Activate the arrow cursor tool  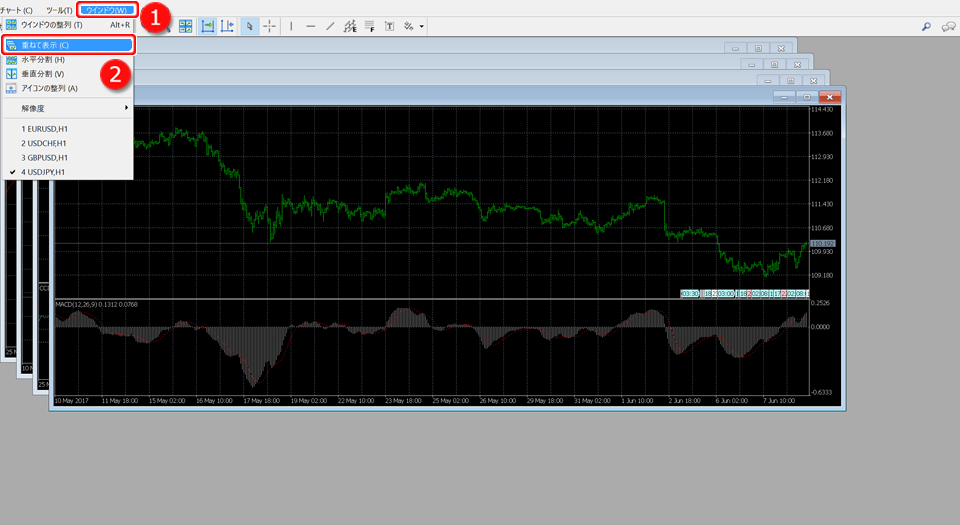point(250,26)
